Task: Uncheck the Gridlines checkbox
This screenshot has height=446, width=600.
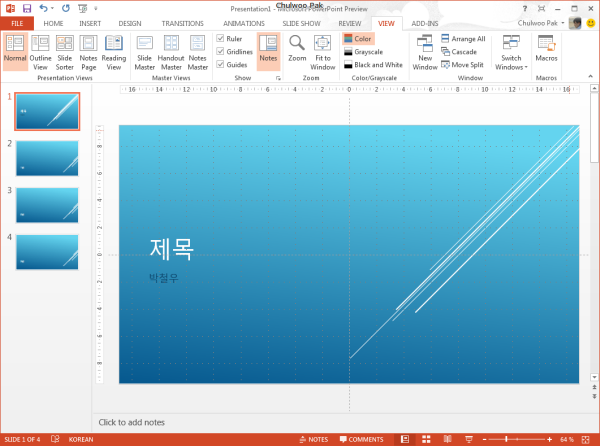Action: (220, 51)
